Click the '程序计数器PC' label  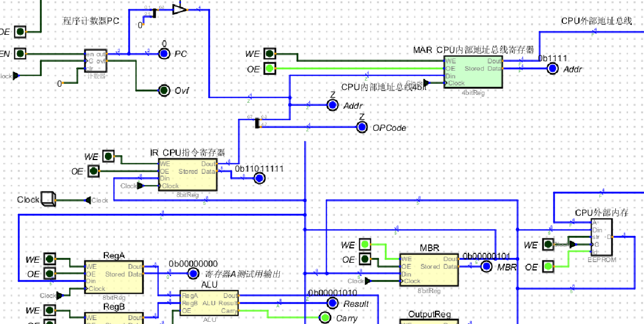[x=91, y=21]
